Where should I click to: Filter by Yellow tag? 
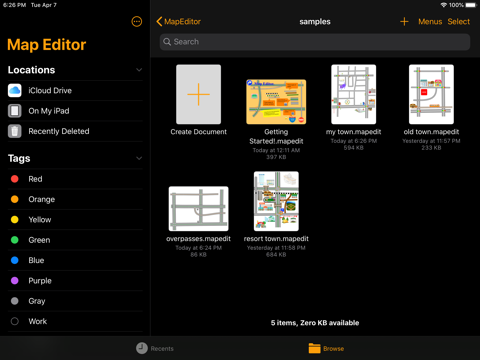point(75,220)
